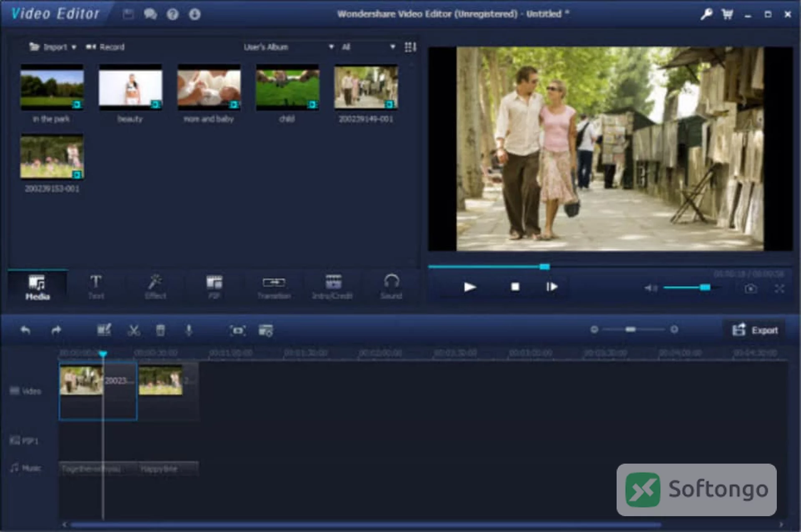Open the feedback chat bubble icon
The width and height of the screenshot is (801, 532).
coord(150,14)
